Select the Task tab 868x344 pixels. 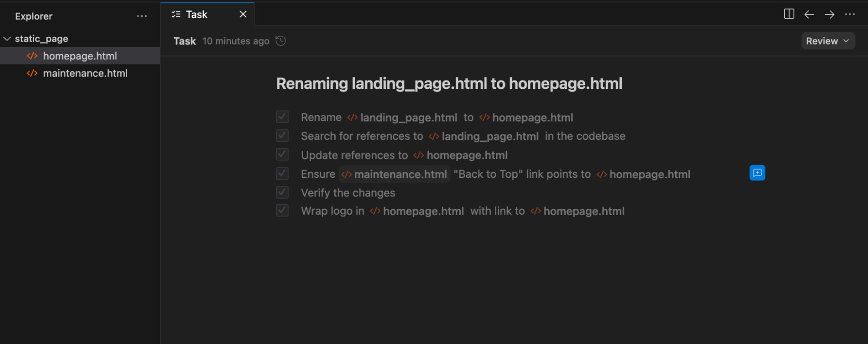coord(196,14)
